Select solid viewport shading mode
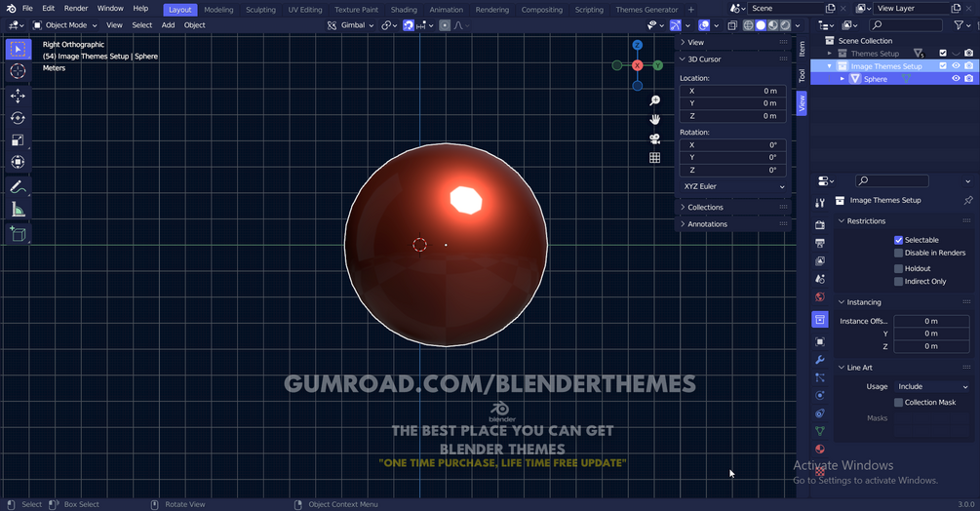 tap(761, 25)
